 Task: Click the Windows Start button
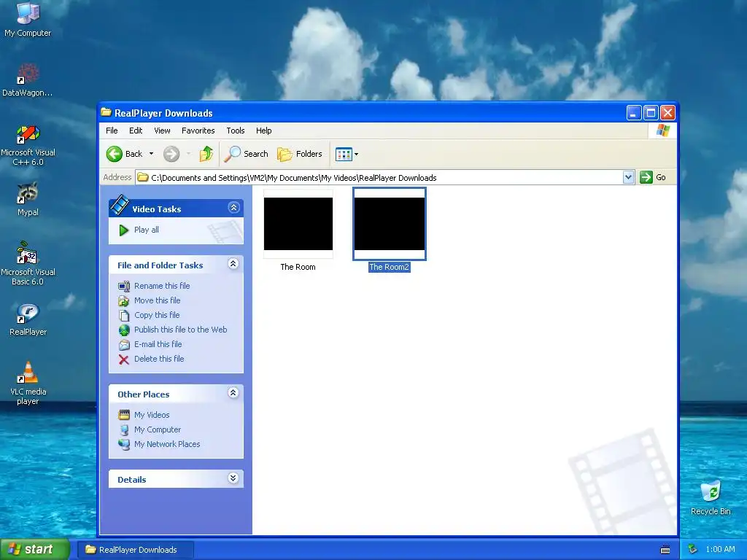(x=35, y=549)
